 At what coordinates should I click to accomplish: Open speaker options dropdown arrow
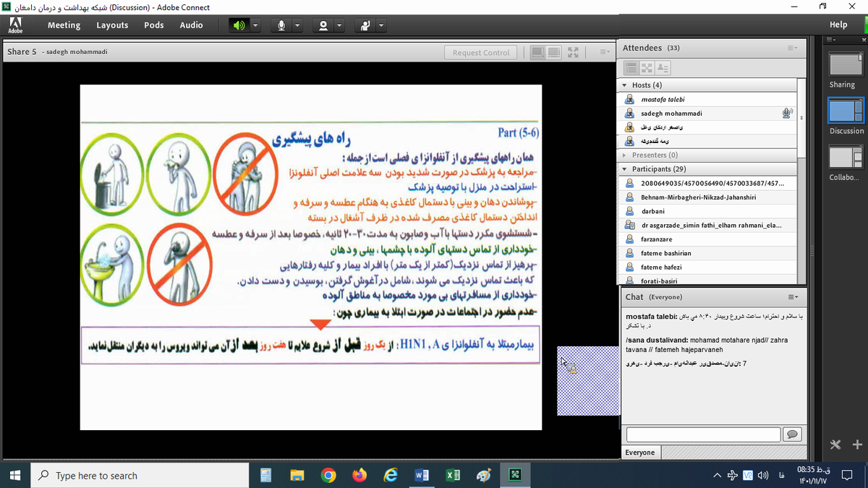[x=255, y=25]
